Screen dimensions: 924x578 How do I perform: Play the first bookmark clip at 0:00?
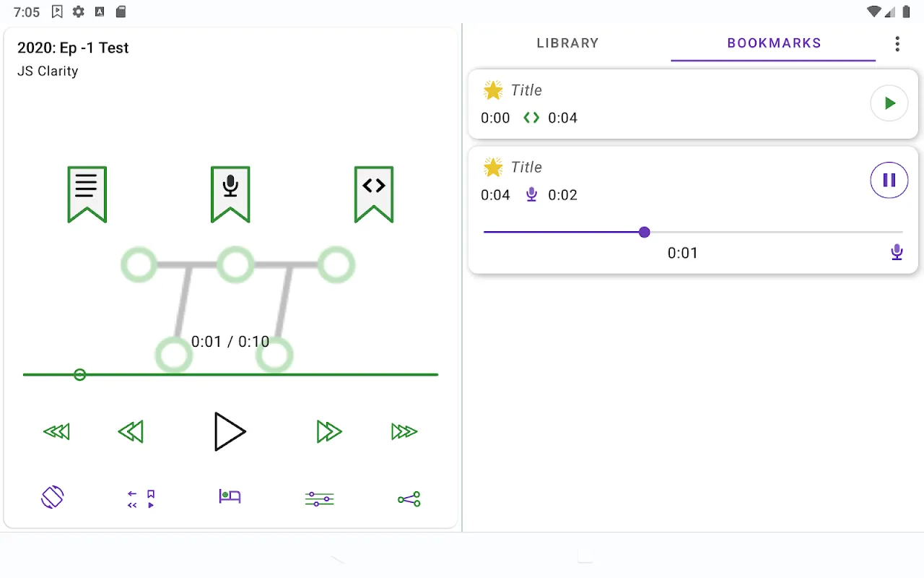pyautogui.click(x=889, y=103)
